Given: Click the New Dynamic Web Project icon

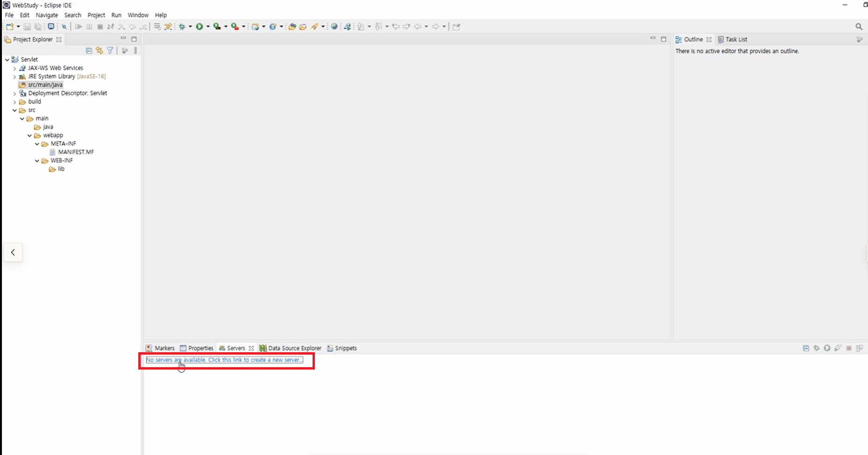Looking at the screenshot, I should coord(256,27).
